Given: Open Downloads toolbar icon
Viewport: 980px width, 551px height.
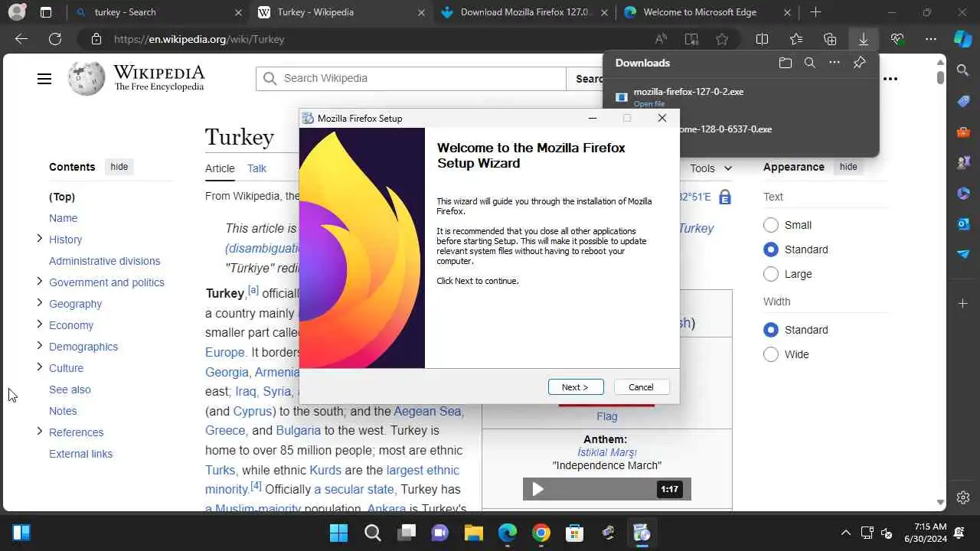Looking at the screenshot, I should (x=863, y=39).
